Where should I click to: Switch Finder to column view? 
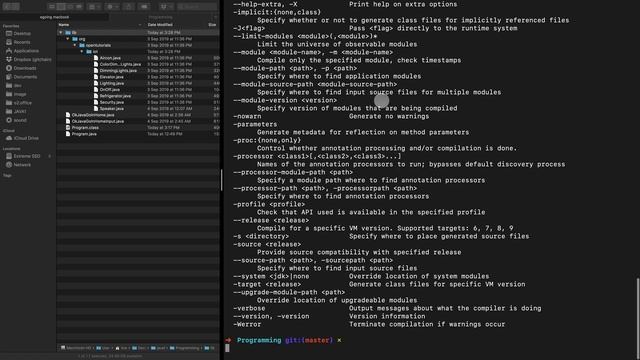(x=70, y=7)
